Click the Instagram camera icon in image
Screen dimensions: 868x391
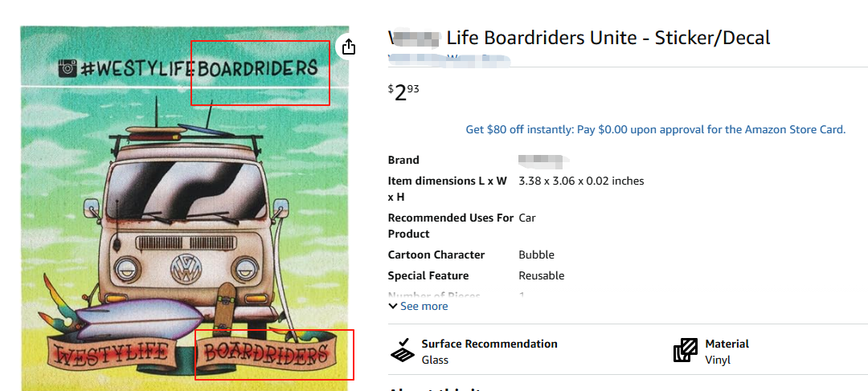point(68,68)
